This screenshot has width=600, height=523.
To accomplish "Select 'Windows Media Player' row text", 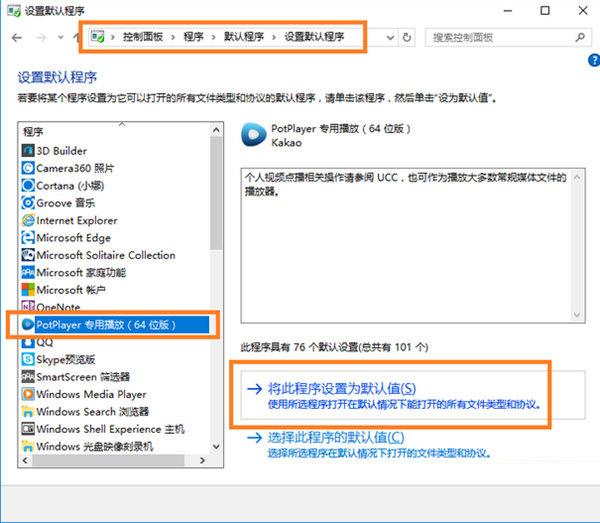I will (91, 394).
